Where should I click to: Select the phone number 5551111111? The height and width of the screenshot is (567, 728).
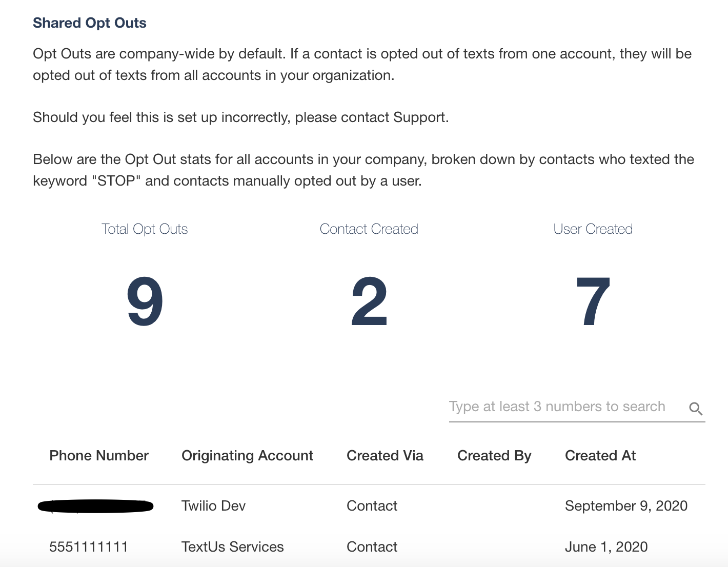click(88, 546)
